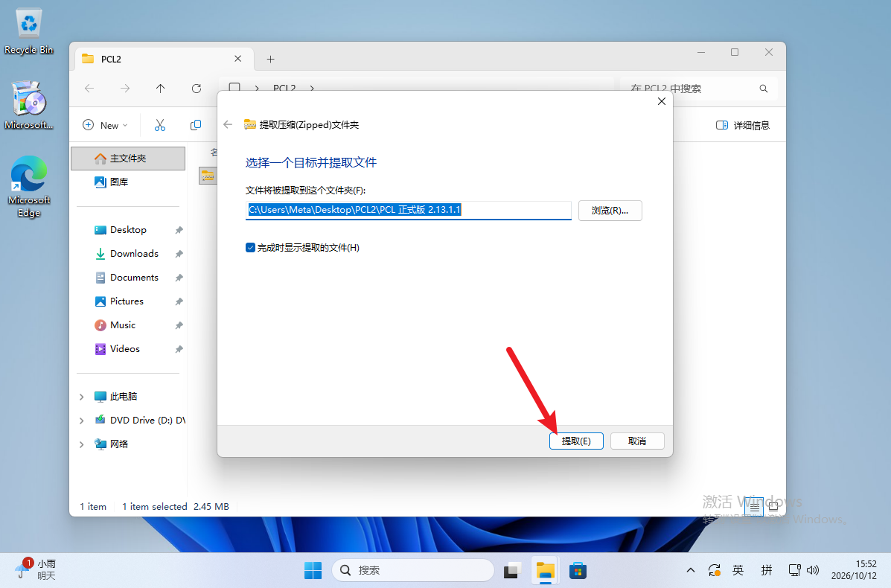This screenshot has width=891, height=588.
Task: Expand the 网络 network node
Action: pyautogui.click(x=82, y=444)
